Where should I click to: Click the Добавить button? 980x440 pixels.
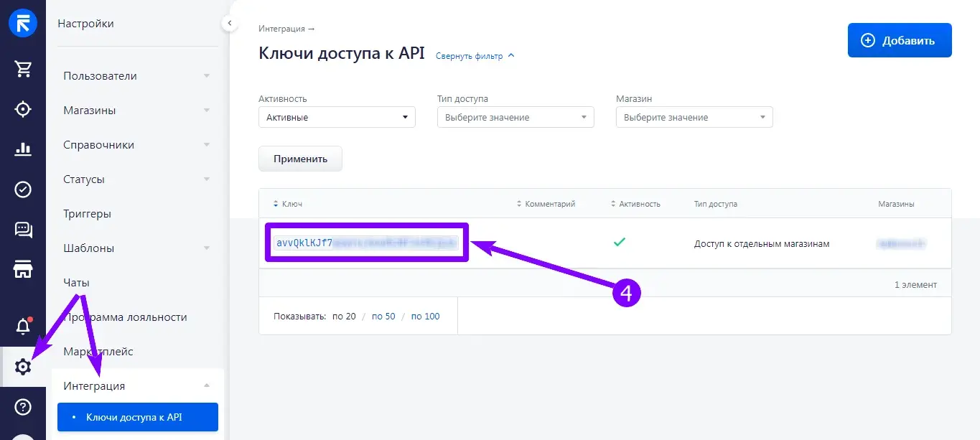pos(900,40)
